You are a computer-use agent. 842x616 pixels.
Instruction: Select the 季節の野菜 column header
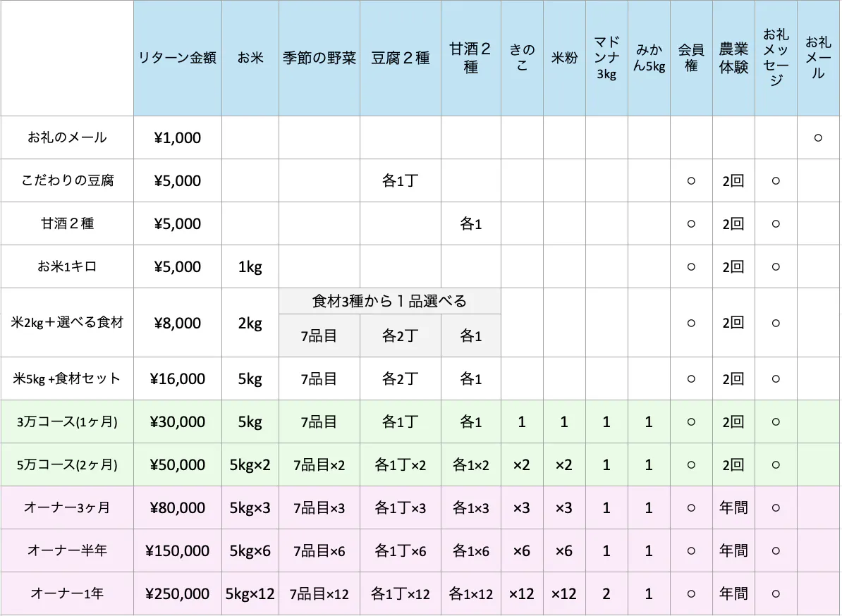(319, 58)
